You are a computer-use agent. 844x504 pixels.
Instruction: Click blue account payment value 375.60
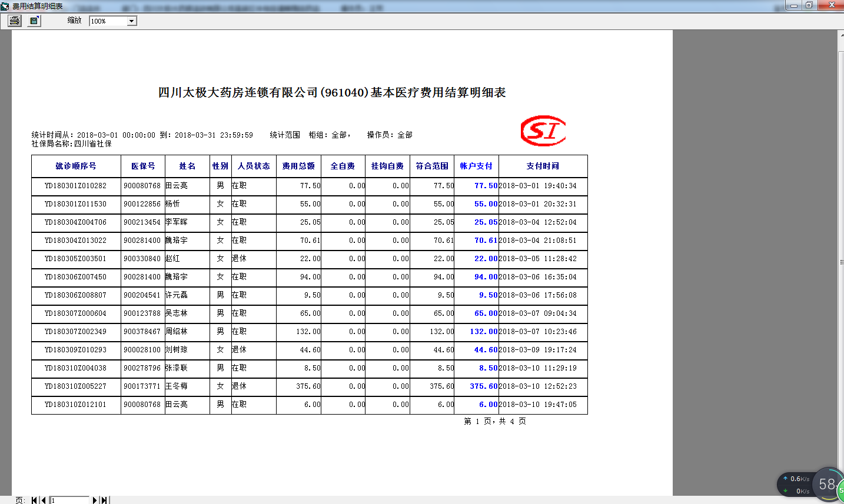pos(484,386)
